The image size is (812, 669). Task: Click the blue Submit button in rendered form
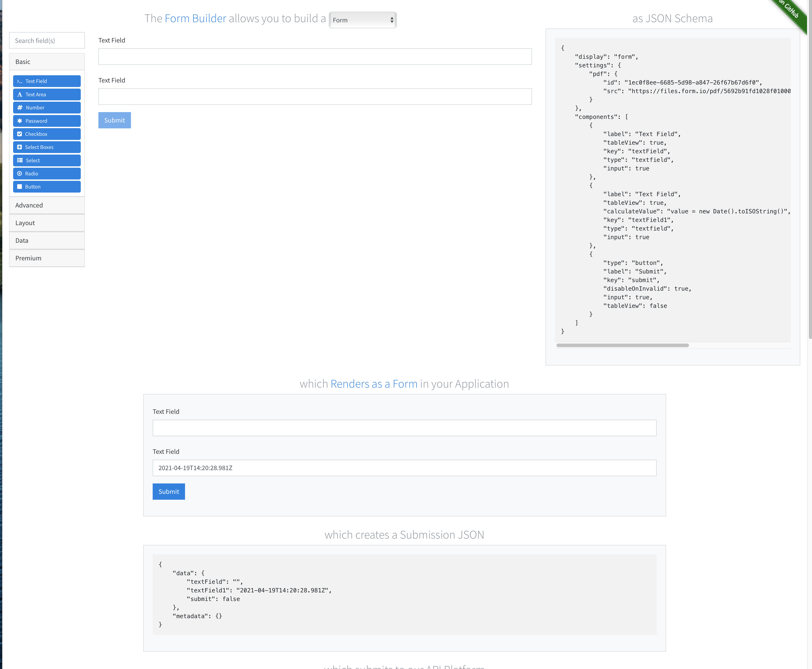pos(169,492)
